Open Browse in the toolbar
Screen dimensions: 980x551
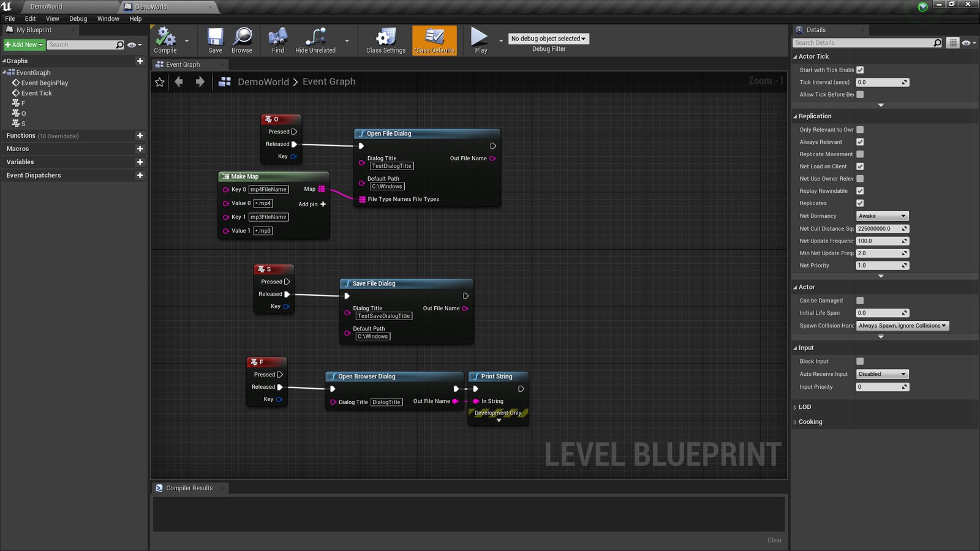(242, 38)
